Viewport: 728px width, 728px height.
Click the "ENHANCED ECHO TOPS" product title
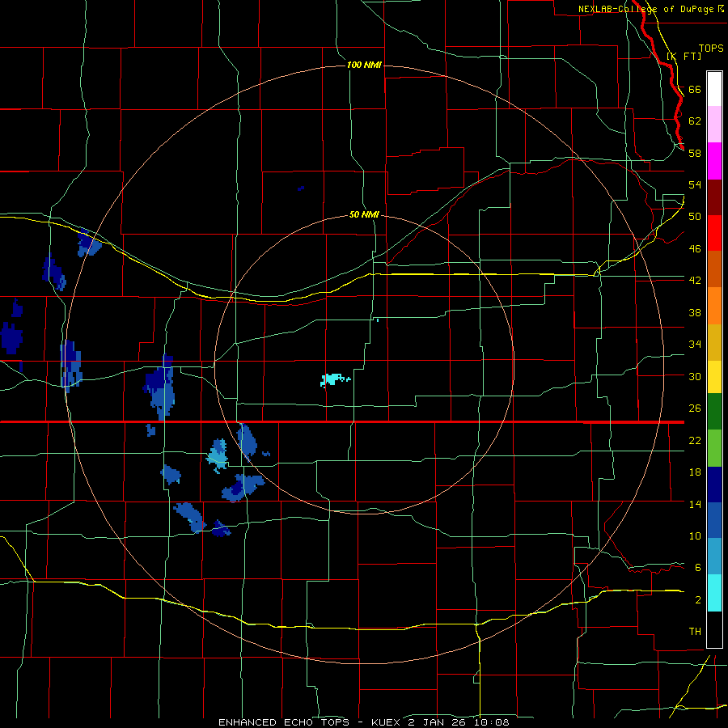(x=284, y=722)
